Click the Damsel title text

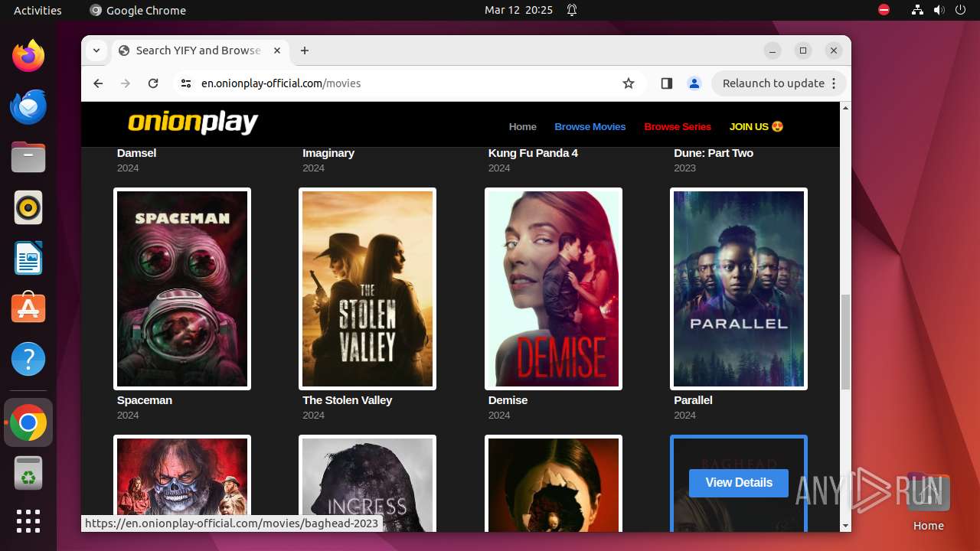click(x=136, y=153)
